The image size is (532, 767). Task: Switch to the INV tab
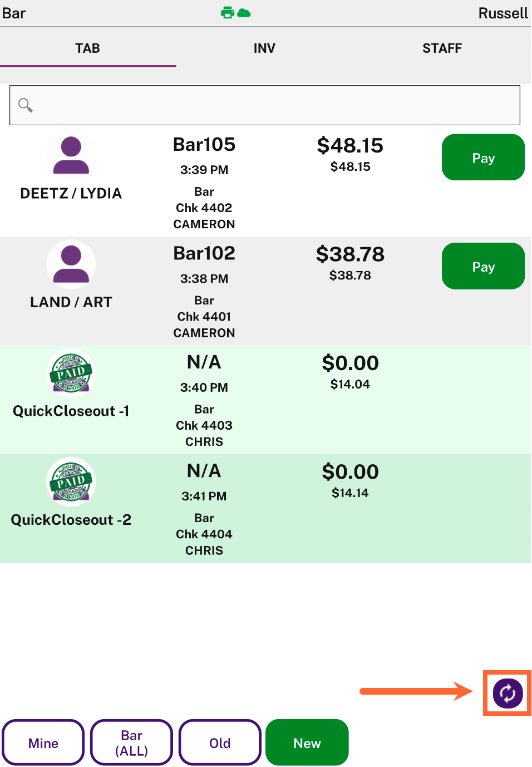pos(264,48)
